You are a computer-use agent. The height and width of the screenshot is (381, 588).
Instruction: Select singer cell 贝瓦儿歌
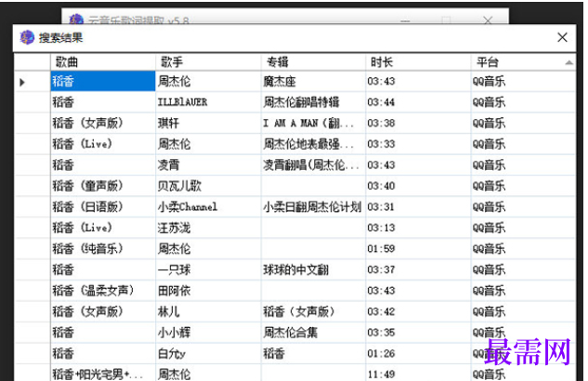click(x=208, y=186)
